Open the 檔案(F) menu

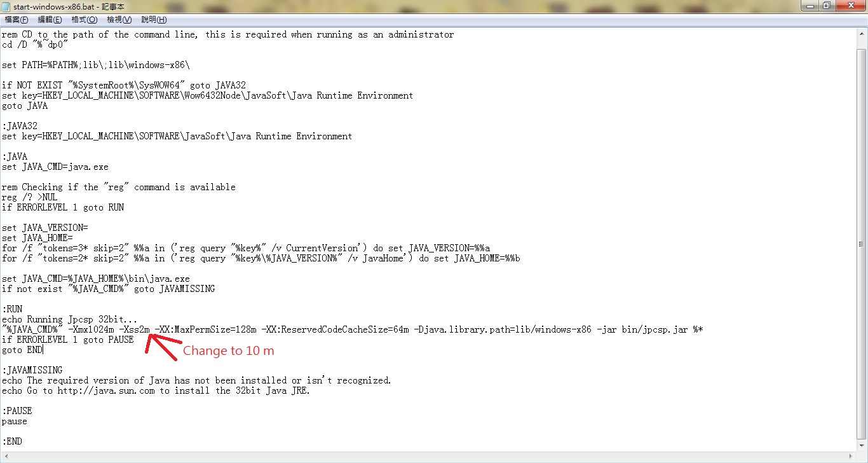(x=17, y=20)
